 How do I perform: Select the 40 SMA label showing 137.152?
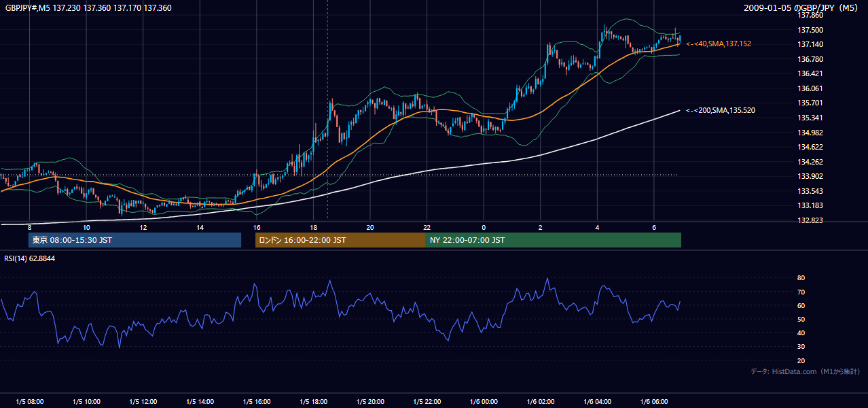[x=719, y=44]
